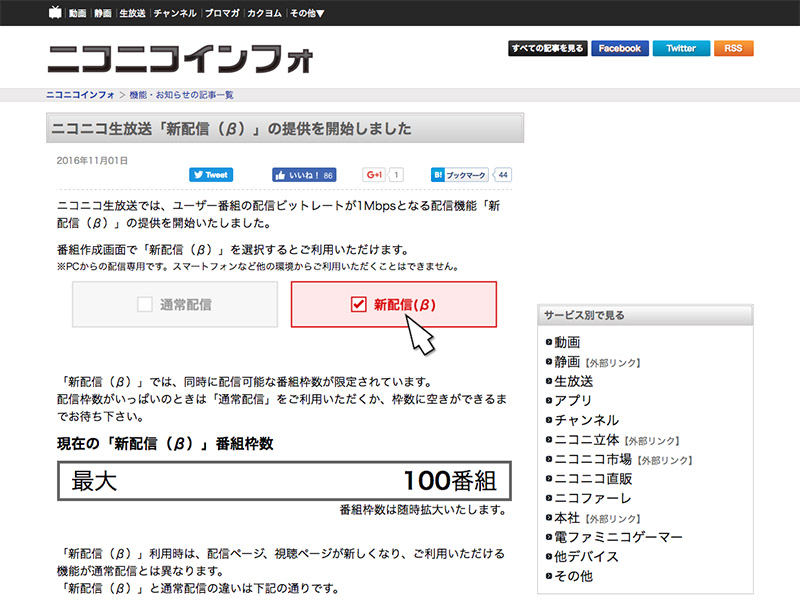This screenshot has height=600, width=800.
Task: Click the すべての記事を見る button
Action: coord(547,48)
